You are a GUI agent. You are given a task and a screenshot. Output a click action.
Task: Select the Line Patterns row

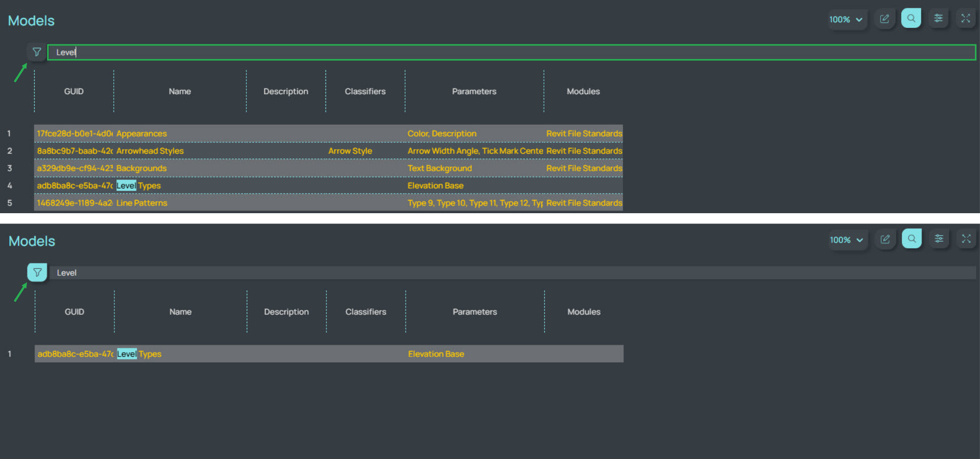(142, 203)
